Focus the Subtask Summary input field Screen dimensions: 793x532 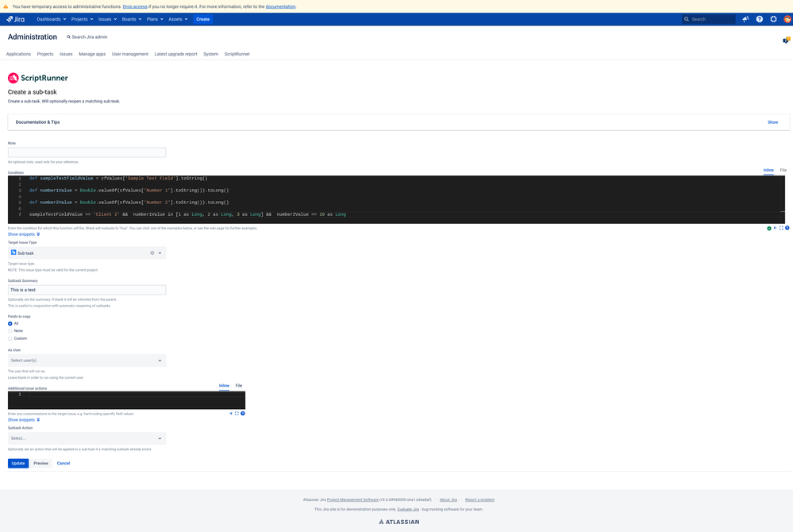[87, 291]
